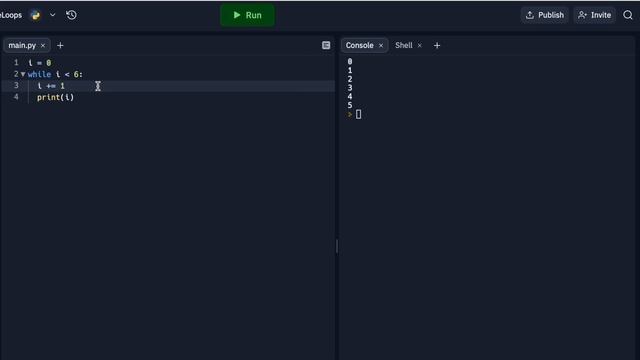Screen dimensions: 640x360
Task: Click line number 4 in gutter
Action: pos(16,97)
